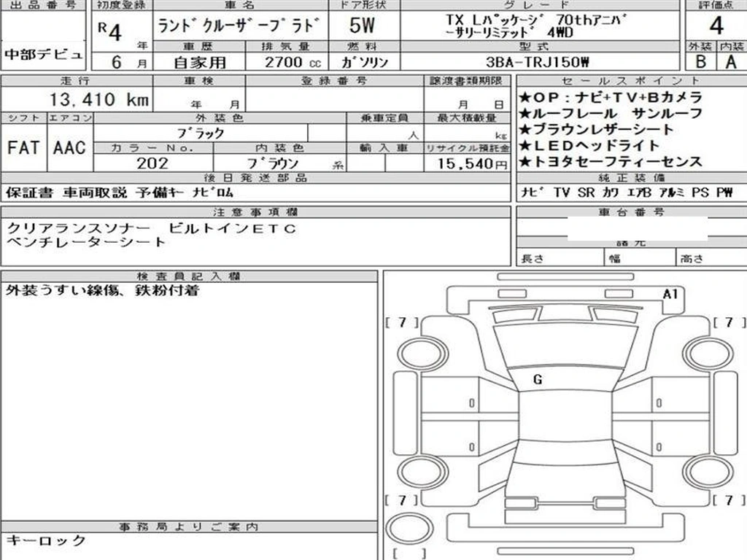Image resolution: width=747 pixels, height=560 pixels.
Task: Click エアB in genuine equipment row
Action: (x=639, y=192)
